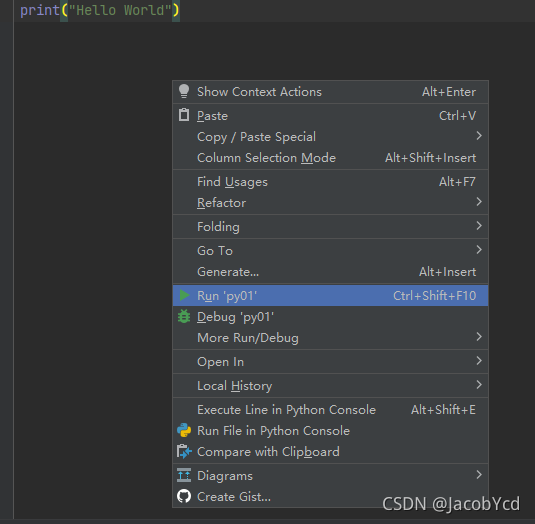The image size is (535, 524).
Task: Choose Execute Line in Python Console
Action: click(330, 410)
